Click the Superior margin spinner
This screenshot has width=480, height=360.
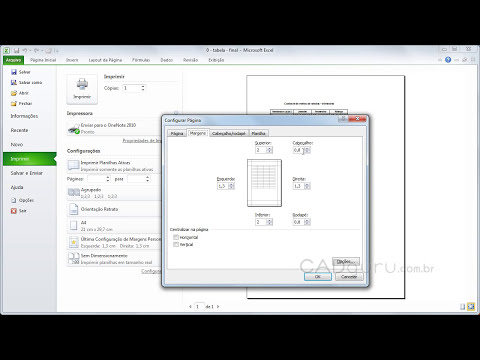pos(270,150)
